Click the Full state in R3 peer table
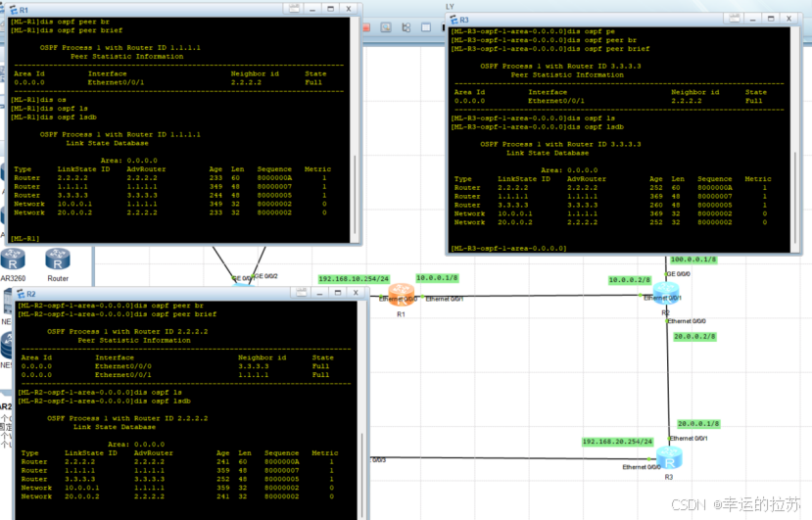 (753, 101)
